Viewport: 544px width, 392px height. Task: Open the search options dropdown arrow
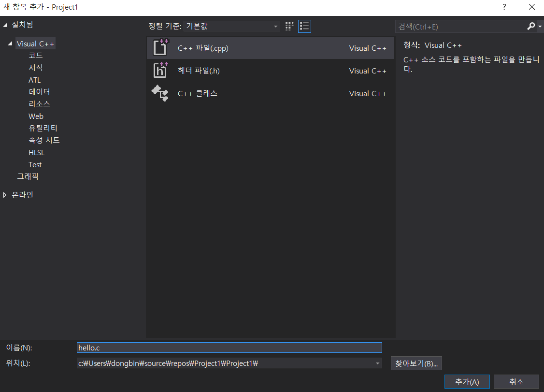[x=540, y=27]
